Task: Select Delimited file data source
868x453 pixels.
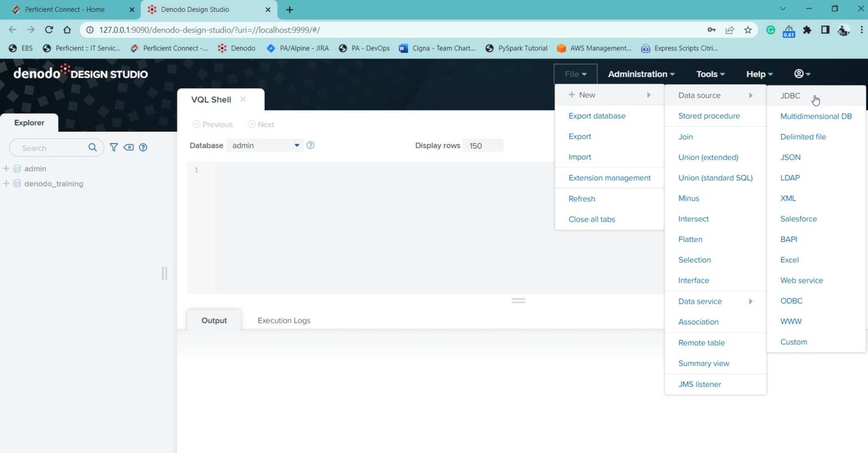Action: pyautogui.click(x=803, y=137)
